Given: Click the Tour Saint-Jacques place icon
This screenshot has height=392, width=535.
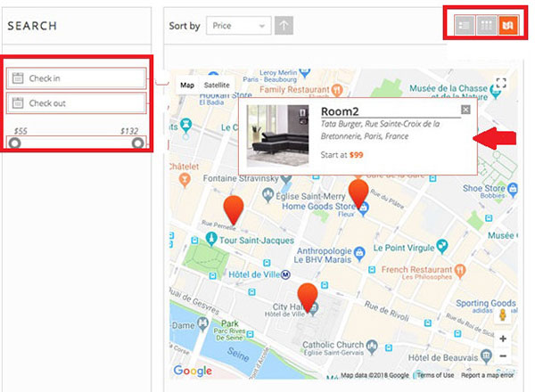Looking at the screenshot, I should (x=211, y=239).
